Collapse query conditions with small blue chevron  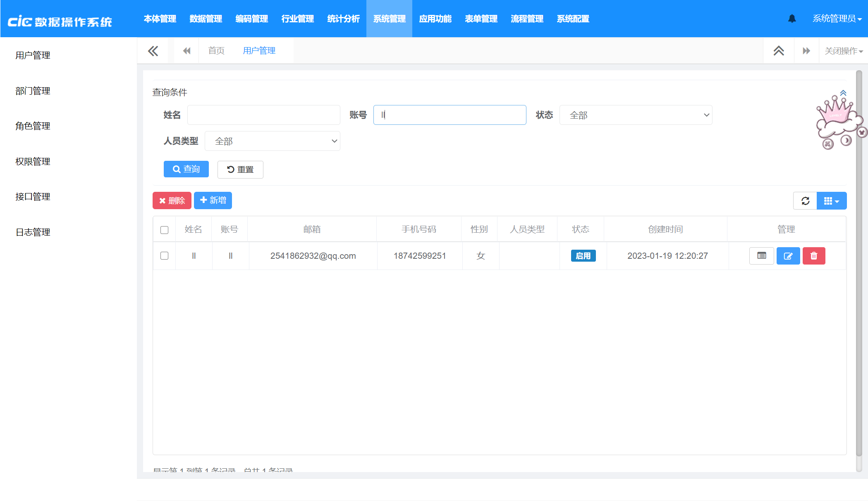(843, 93)
